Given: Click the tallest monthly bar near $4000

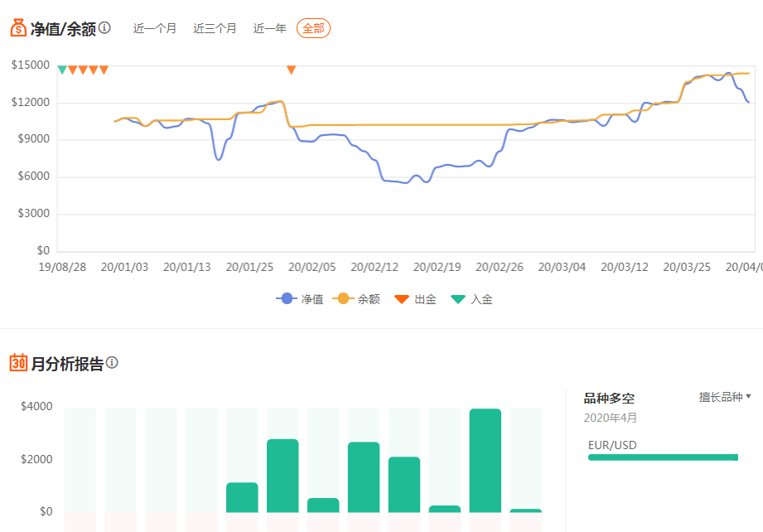Looking at the screenshot, I should pos(485,461).
